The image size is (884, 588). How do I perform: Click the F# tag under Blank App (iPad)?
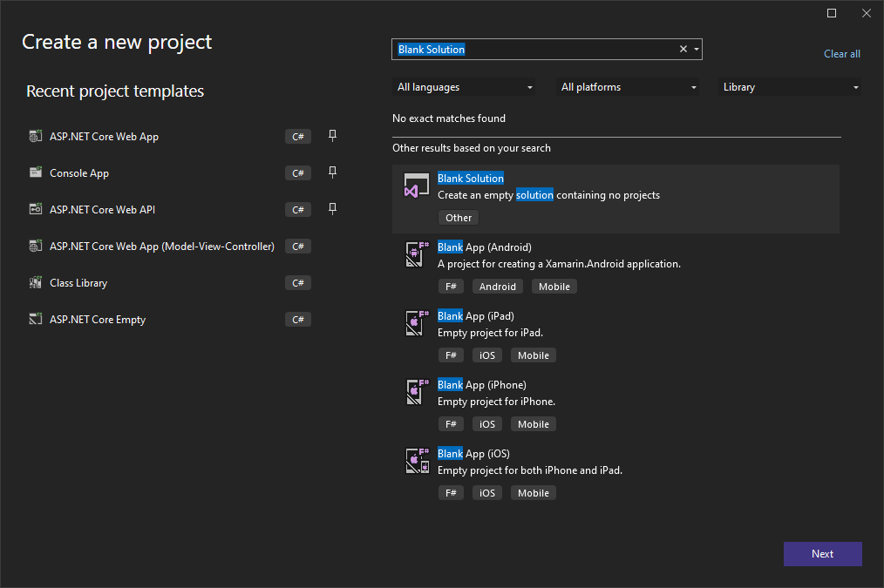[451, 355]
